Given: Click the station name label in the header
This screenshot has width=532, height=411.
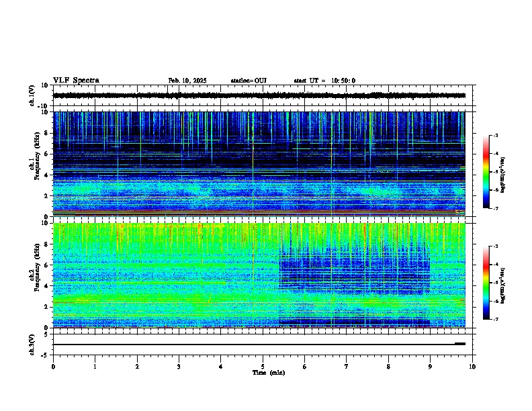Looking at the screenshot, I should 249,81.
